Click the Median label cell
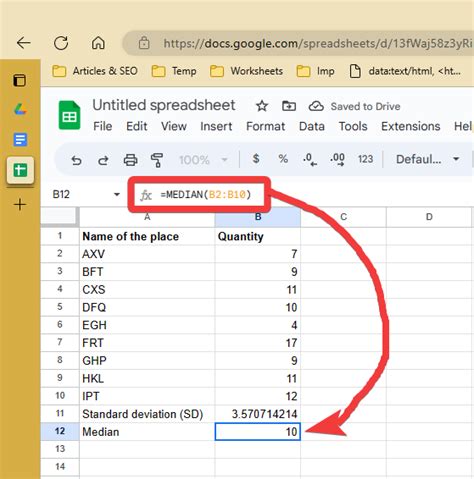Viewport: 474px width, 479px height. (x=147, y=432)
